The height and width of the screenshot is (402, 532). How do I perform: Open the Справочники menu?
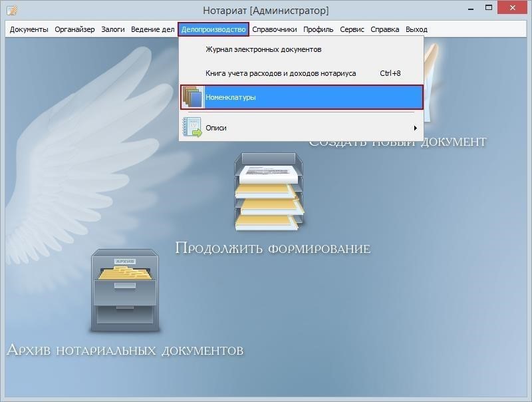(275, 29)
